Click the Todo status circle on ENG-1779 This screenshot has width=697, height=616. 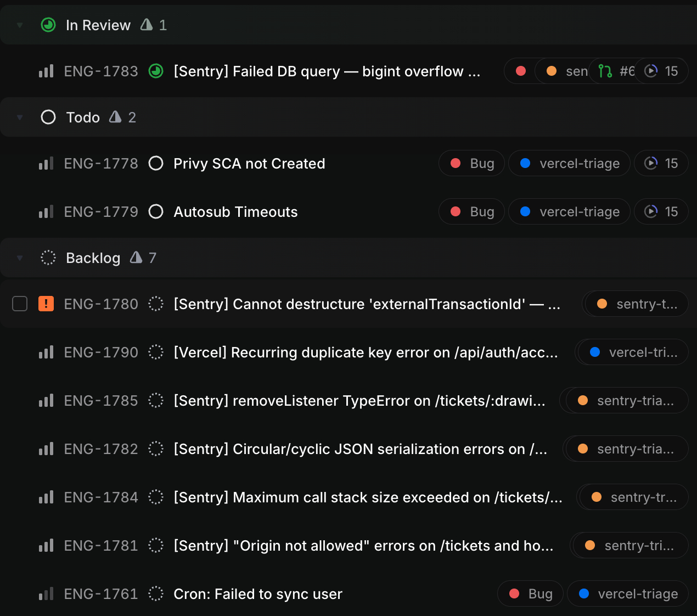point(156,212)
